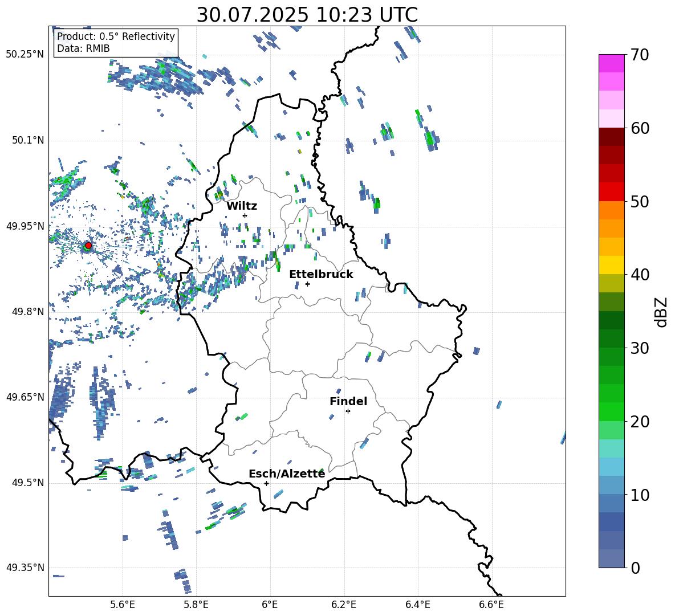Click the colorbar tick label 30
Screen dimensions: 675x616
click(640, 348)
